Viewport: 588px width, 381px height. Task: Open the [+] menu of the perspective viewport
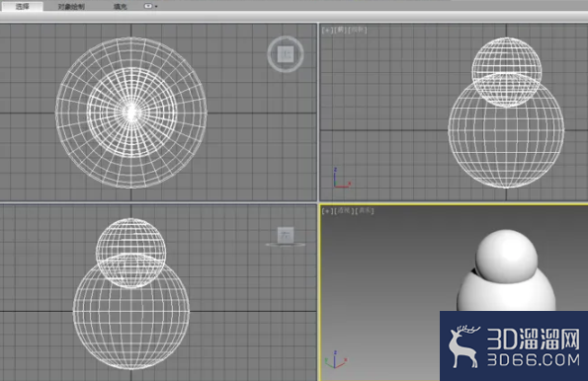coord(327,211)
